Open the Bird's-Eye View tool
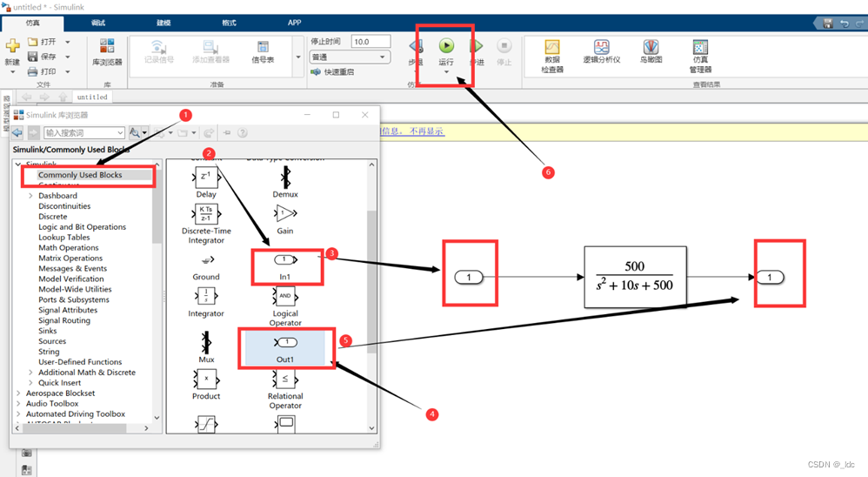This screenshot has height=477, width=868. [651, 51]
